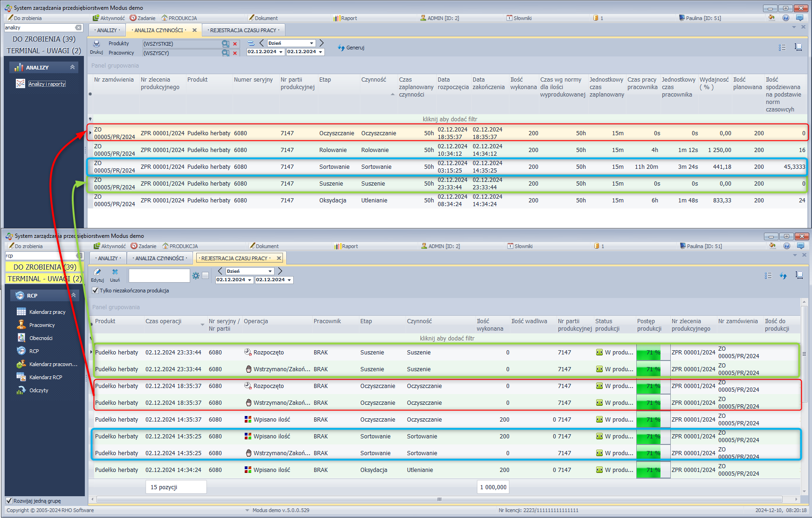Open Odczyty in RCP sidebar
The image size is (812, 520).
click(39, 390)
